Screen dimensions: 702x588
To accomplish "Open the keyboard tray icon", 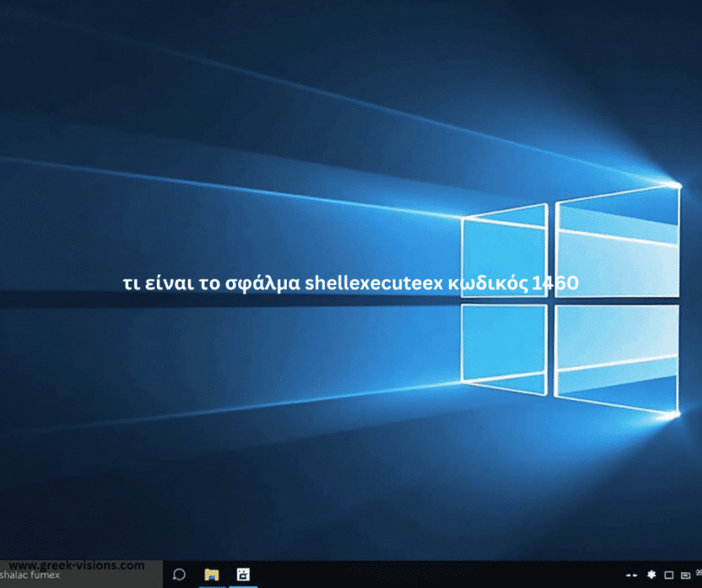I will [x=686, y=576].
